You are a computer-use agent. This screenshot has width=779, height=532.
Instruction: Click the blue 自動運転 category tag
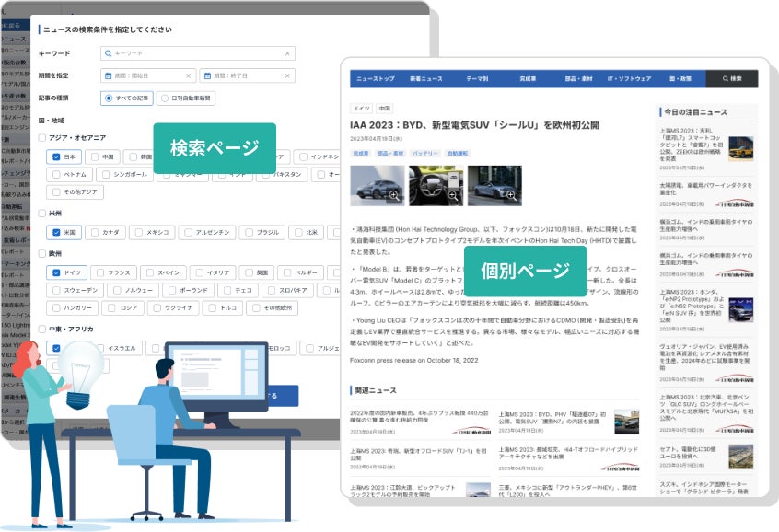[x=457, y=153]
